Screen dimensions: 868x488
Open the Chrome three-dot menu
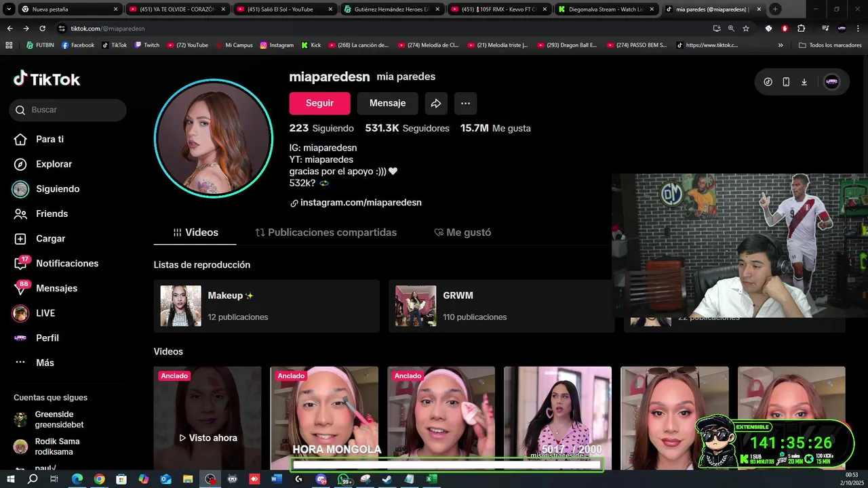coord(858,28)
